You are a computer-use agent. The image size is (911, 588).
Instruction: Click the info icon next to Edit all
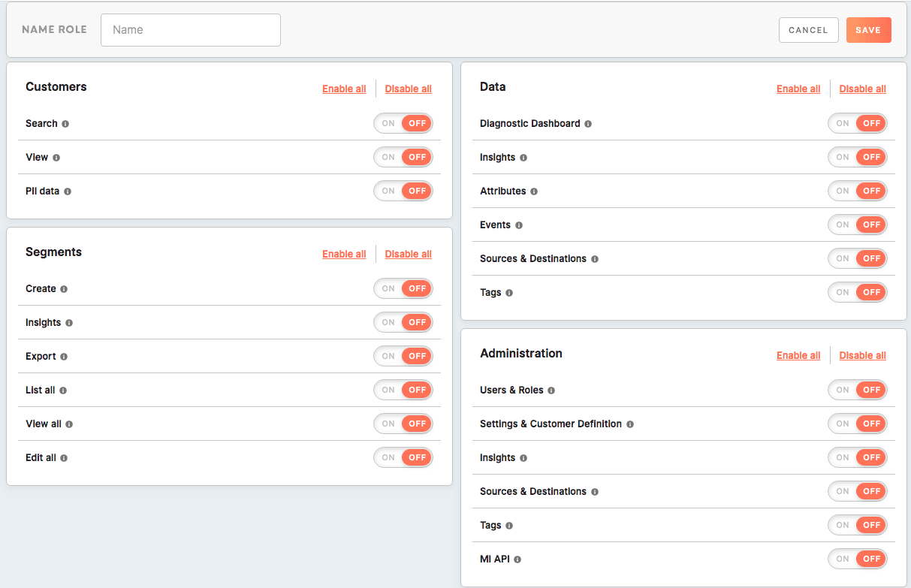[64, 458]
